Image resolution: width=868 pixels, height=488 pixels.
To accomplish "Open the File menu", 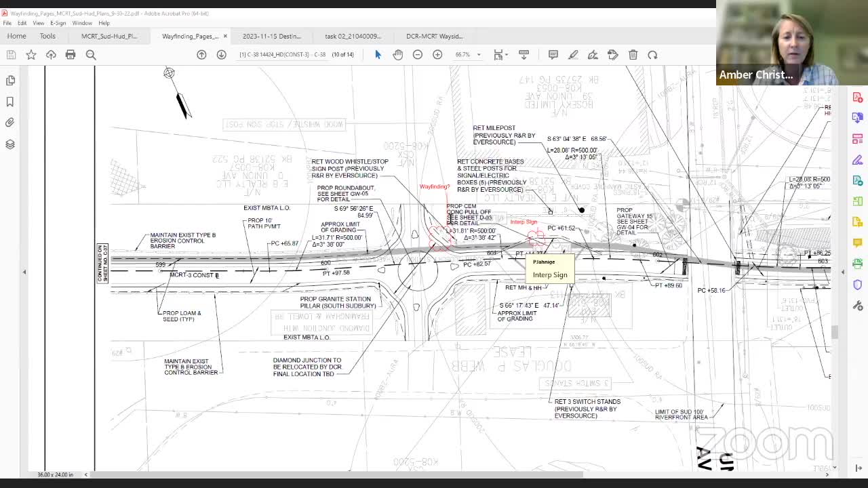I will tap(7, 23).
